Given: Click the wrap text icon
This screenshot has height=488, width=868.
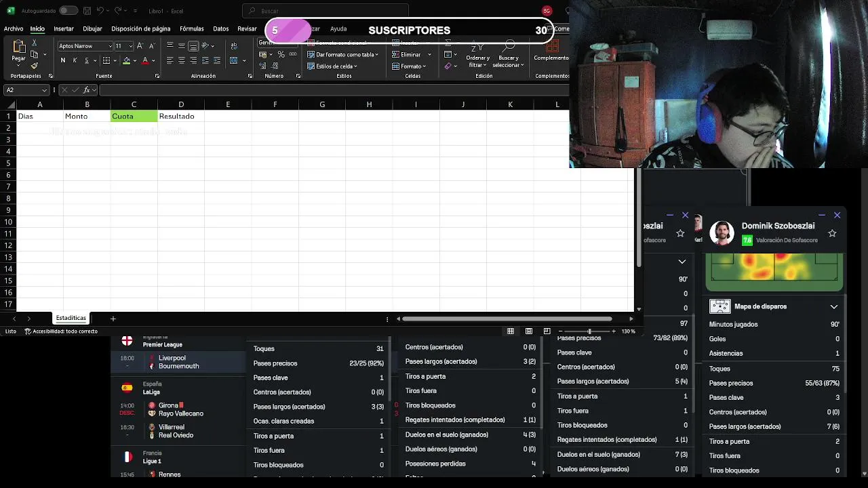Looking at the screenshot, I should (234, 45).
